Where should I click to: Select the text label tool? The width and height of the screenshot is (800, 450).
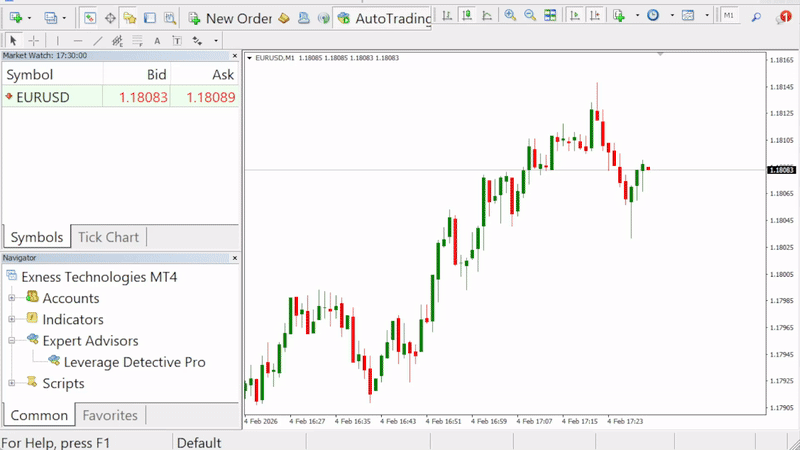point(177,41)
